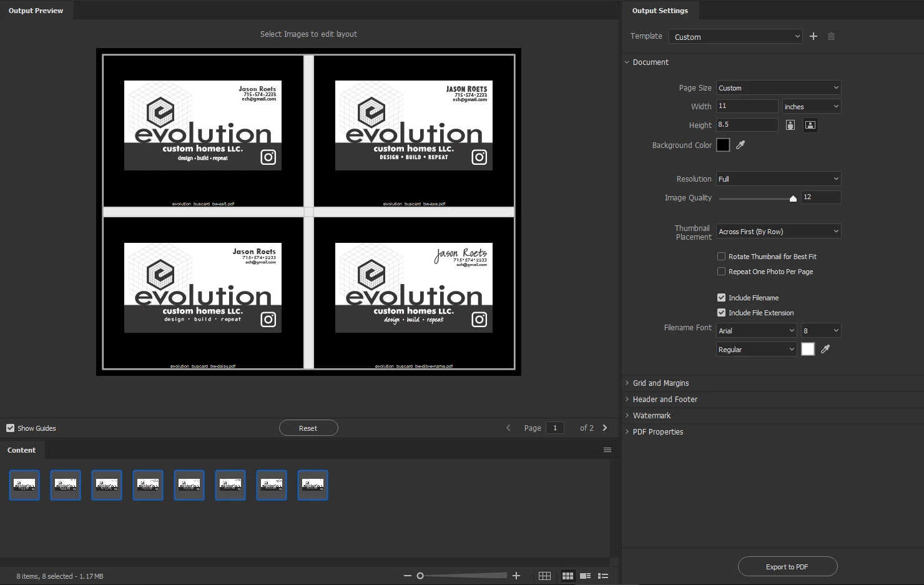This screenshot has width=924, height=585.
Task: Click lock thumbnail grid icon
Action: (544, 576)
